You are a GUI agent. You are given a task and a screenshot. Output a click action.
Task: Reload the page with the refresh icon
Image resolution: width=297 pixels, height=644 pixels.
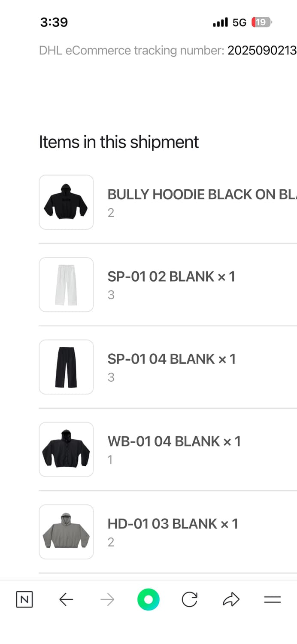[x=189, y=599]
